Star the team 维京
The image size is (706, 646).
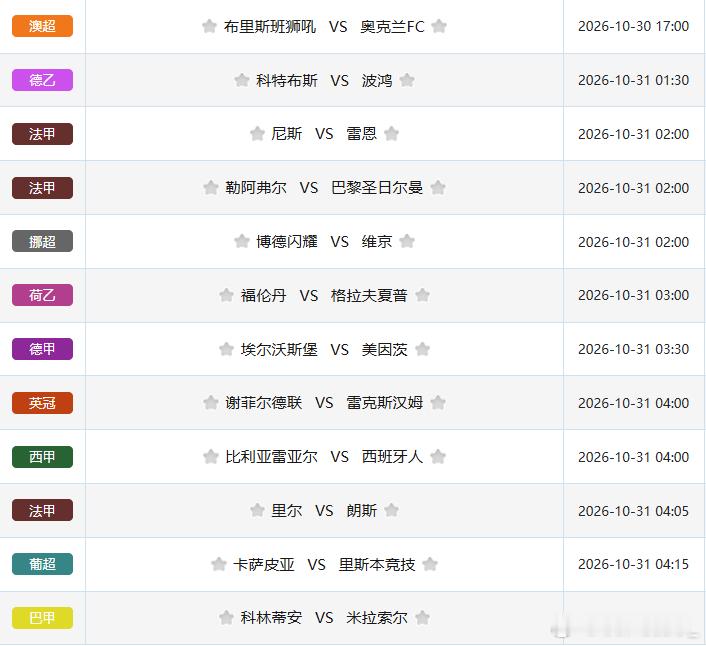407,241
